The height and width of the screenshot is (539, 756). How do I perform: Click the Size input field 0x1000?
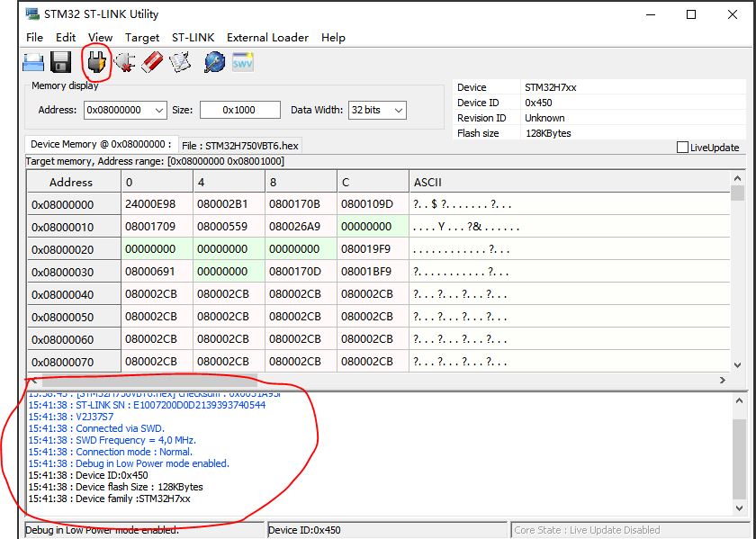239,110
